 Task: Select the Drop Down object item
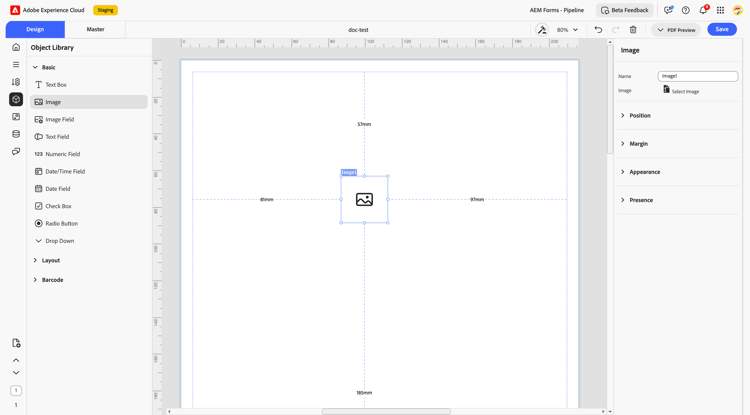click(x=59, y=241)
